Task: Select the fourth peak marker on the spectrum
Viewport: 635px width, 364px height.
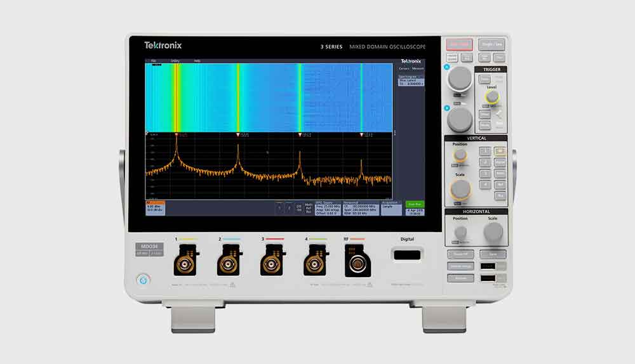Action: [x=361, y=134]
